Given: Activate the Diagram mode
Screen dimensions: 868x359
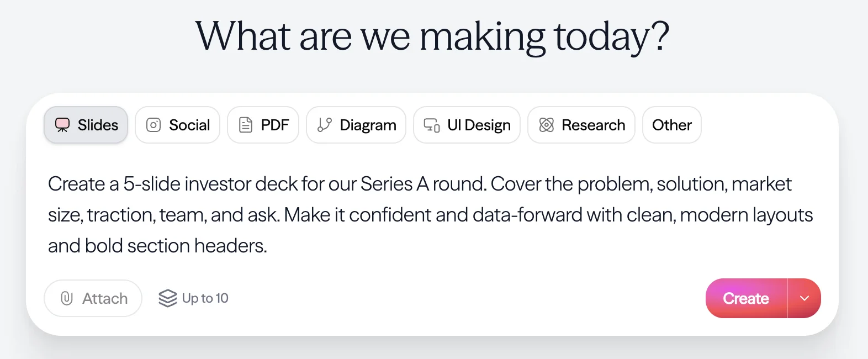Looking at the screenshot, I should 356,125.
